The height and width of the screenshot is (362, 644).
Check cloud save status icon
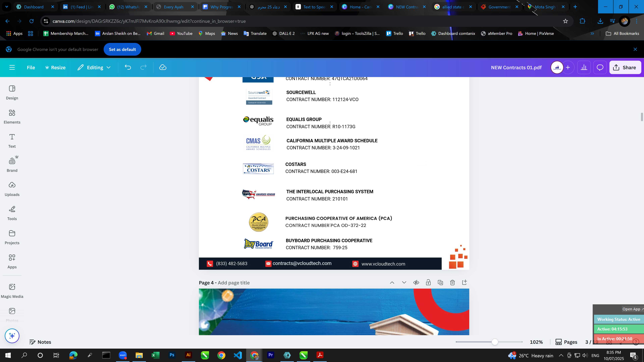[x=163, y=67]
